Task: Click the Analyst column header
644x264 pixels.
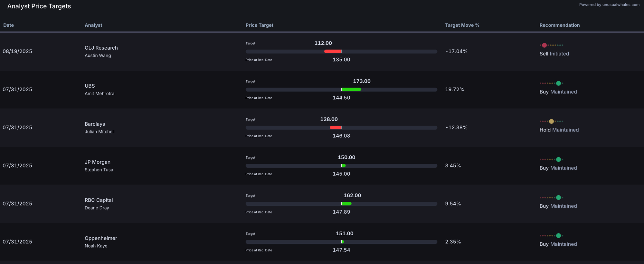Action: pos(93,25)
